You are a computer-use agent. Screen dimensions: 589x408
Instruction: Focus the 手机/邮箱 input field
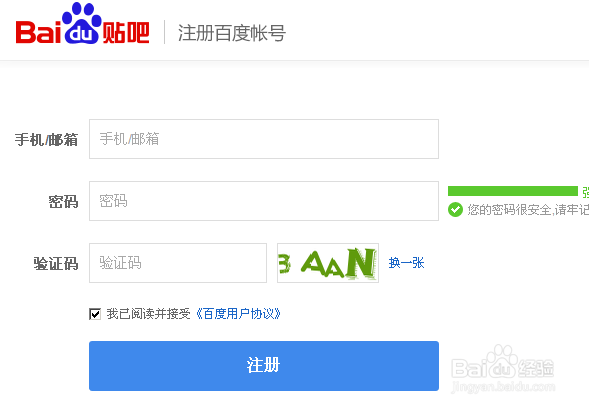[264, 139]
